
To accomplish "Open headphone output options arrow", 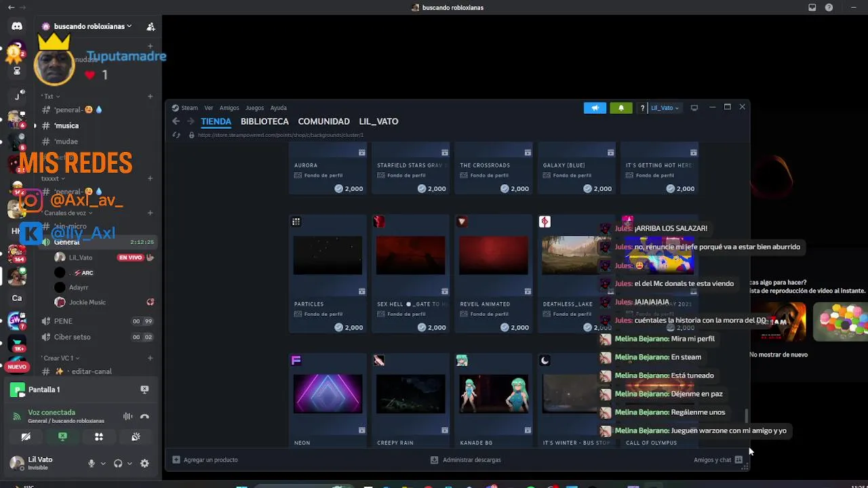I will tap(130, 464).
